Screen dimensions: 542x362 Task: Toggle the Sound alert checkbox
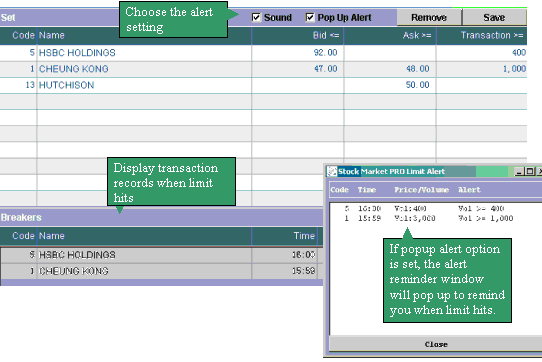(x=256, y=17)
